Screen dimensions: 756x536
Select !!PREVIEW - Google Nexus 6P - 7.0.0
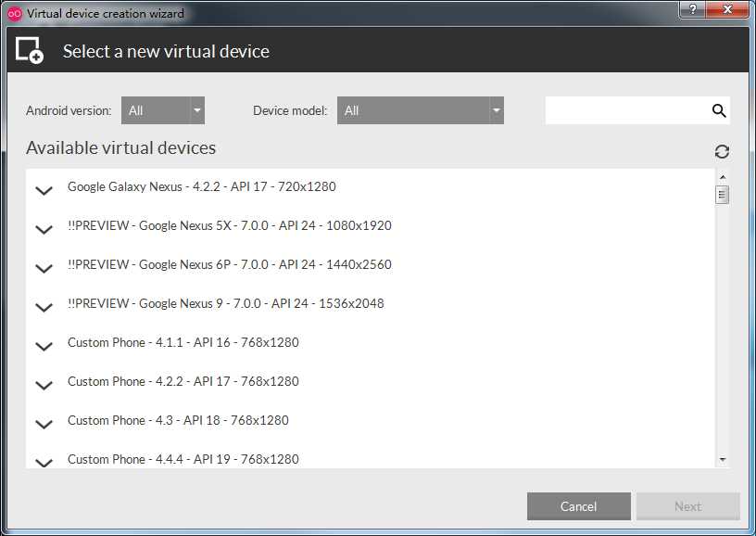(230, 265)
